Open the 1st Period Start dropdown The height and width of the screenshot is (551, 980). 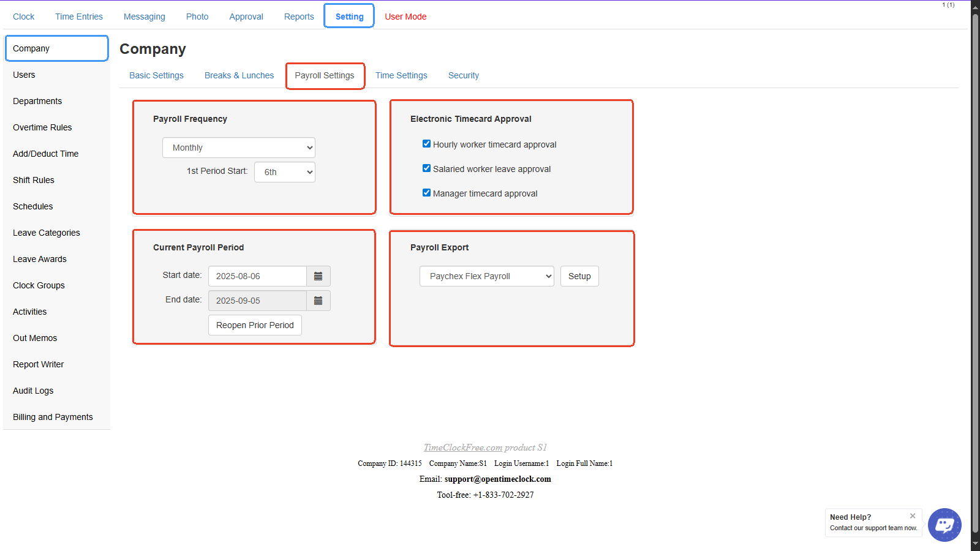coord(285,172)
